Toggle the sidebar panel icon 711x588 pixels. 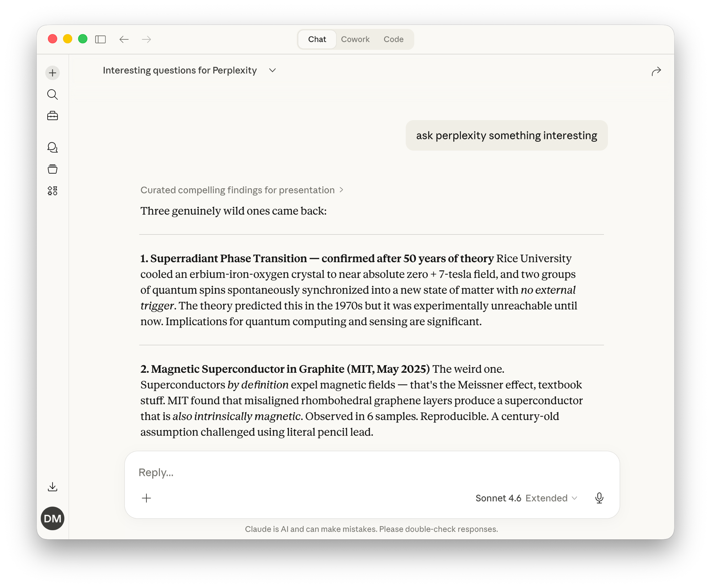coord(100,39)
